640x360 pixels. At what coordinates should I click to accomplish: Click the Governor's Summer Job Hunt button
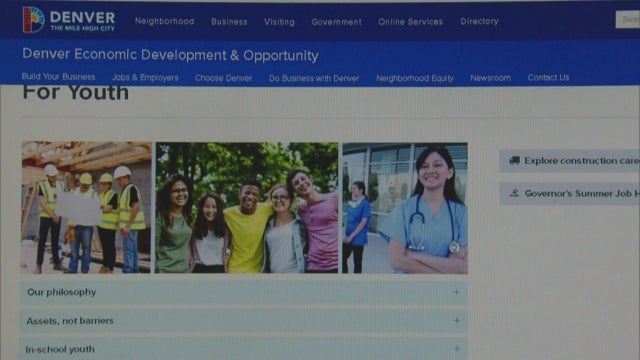point(569,193)
